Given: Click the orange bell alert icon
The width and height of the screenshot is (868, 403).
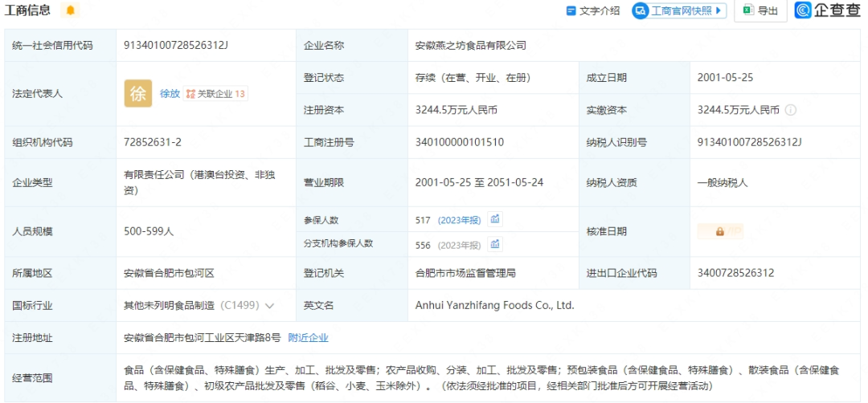Looking at the screenshot, I should click(x=71, y=10).
